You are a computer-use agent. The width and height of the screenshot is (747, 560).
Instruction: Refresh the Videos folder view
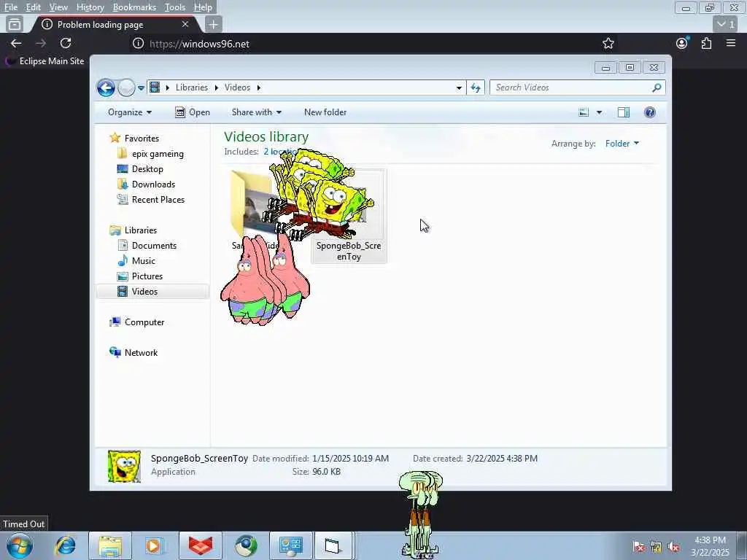(476, 87)
